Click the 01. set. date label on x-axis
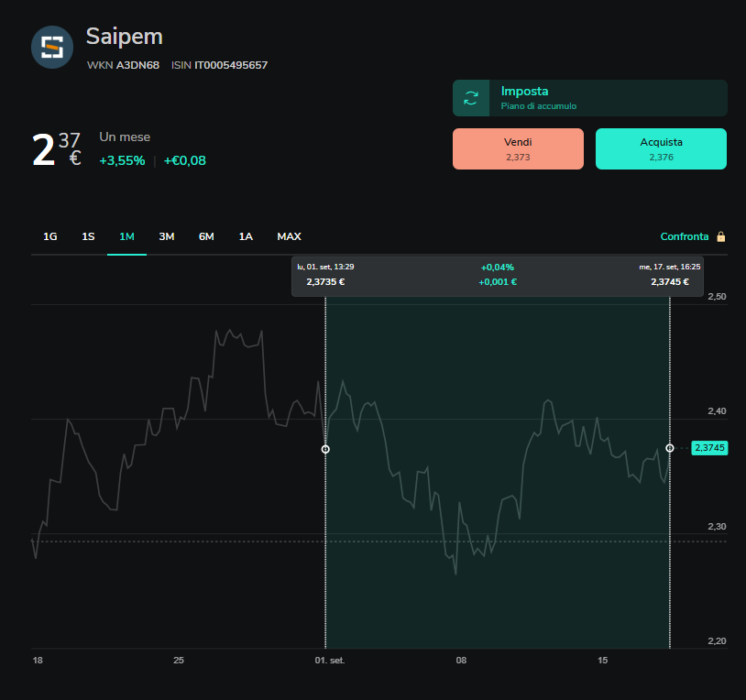The image size is (746, 700). point(330,660)
